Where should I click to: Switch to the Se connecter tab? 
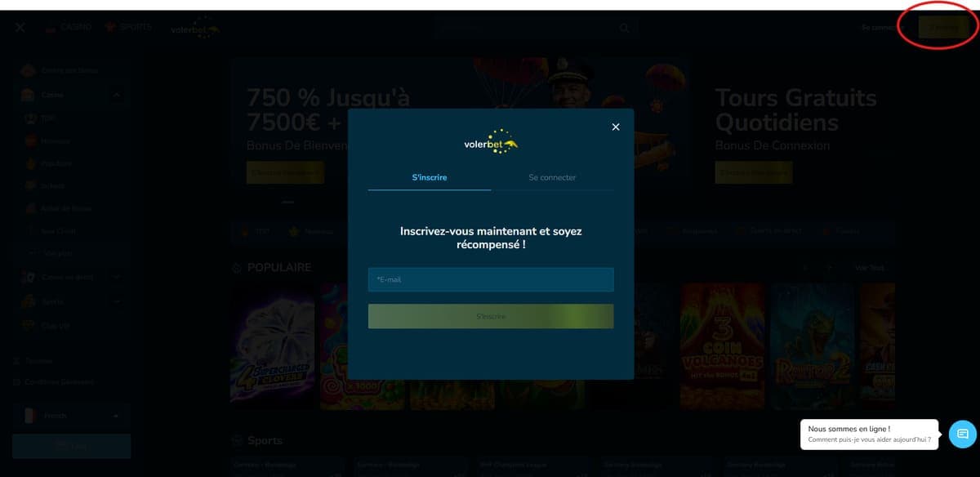coord(552,177)
